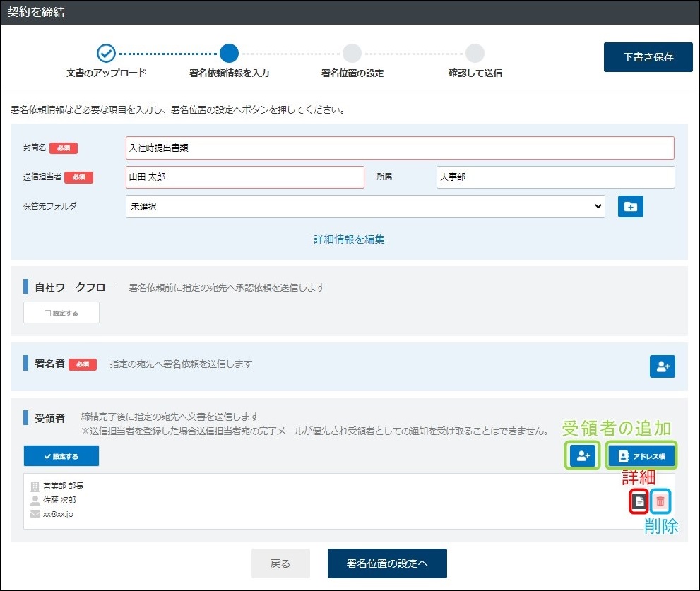Enable 設定する checkbox under 自社ワークフロー
This screenshot has width=700, height=591.
point(61,313)
